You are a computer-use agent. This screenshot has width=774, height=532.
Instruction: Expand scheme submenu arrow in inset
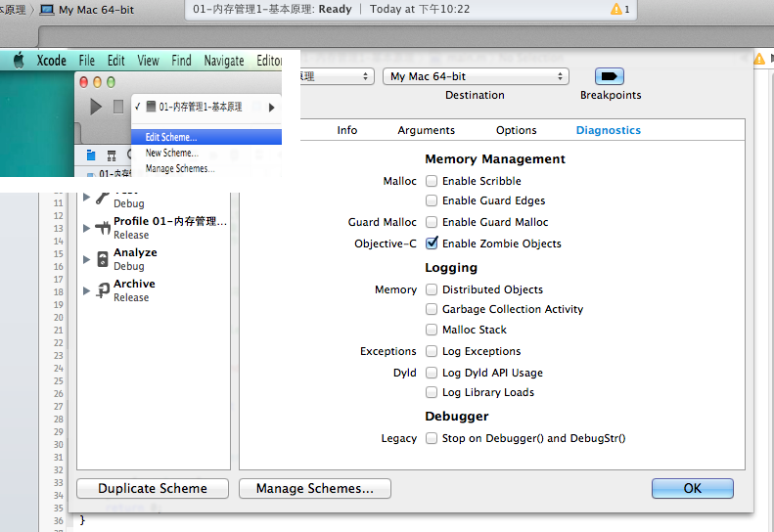pos(271,108)
